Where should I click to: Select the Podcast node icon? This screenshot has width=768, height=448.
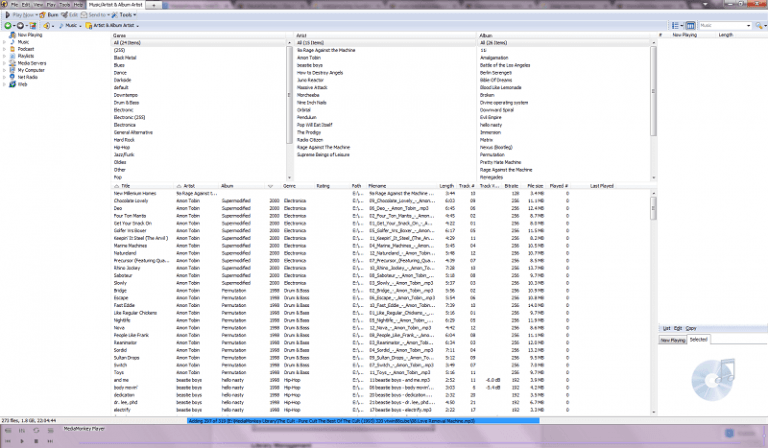(x=11, y=48)
